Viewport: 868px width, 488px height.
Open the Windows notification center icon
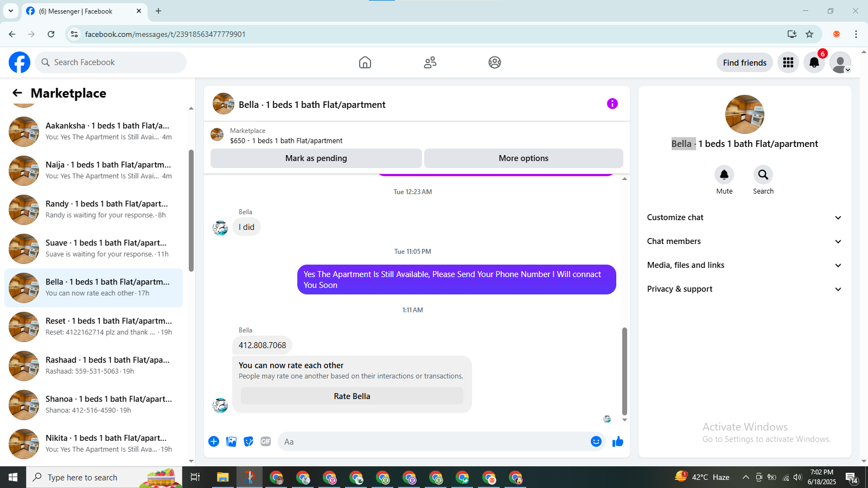click(x=852, y=478)
